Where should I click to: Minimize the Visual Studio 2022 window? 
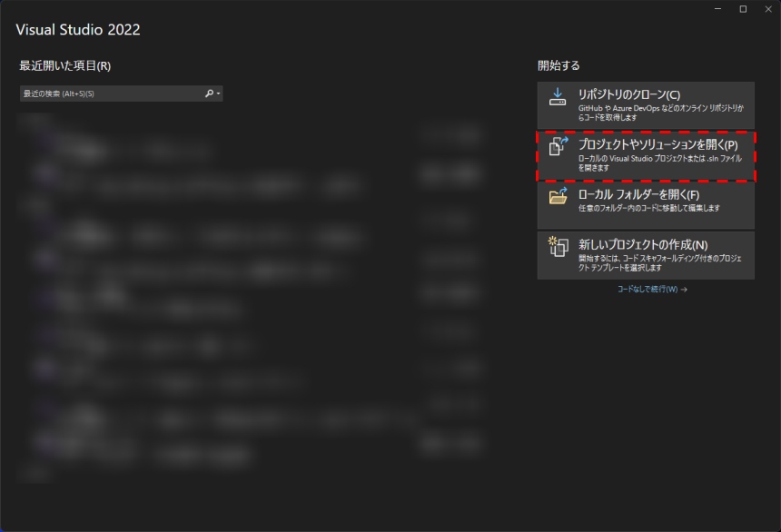[717, 9]
